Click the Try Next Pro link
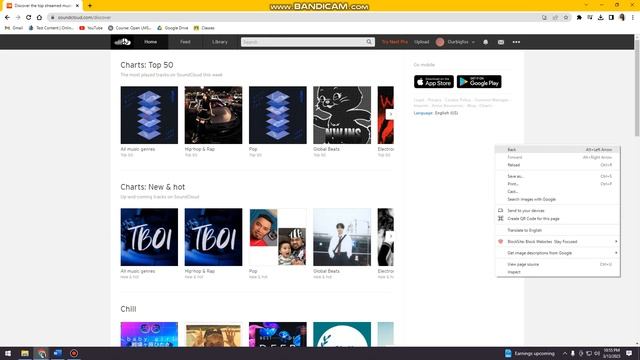640x360 pixels. point(395,42)
